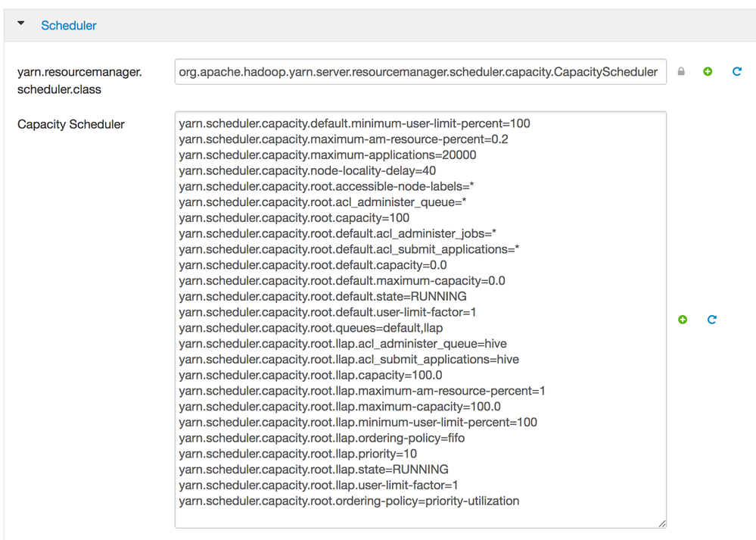
Task: Click the line 'yarn.scheduler.capacity.root.llap.priority=10'
Action: tap(297, 454)
